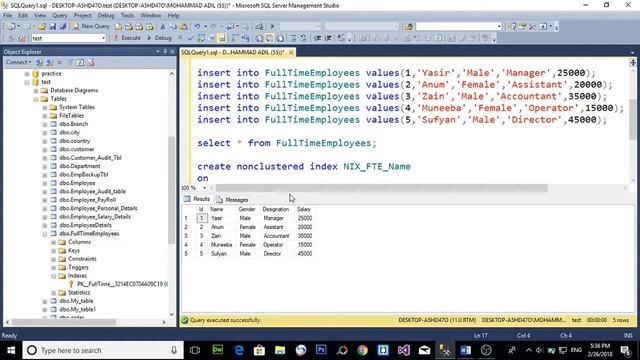Click the Filter funnel icon in Object Explorer toolbar
This screenshot has width=640, height=360.
coord(70,62)
